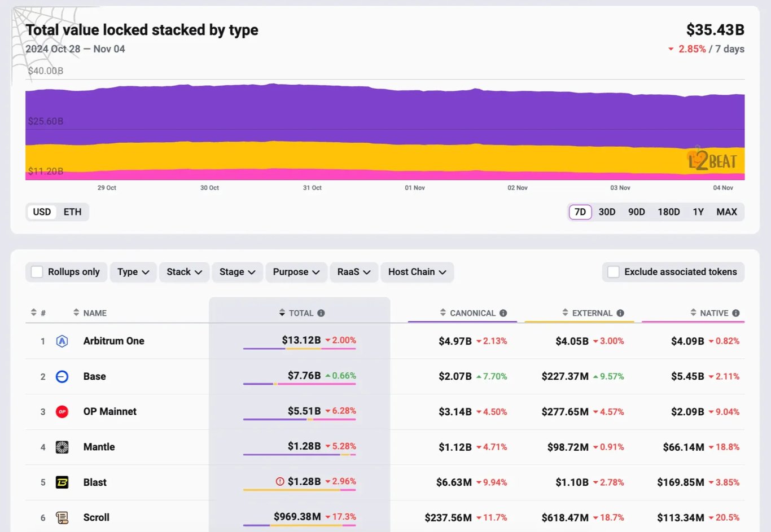The height and width of the screenshot is (532, 771).
Task: Click OP Mainnet TVL breakdown bar
Action: coord(300,419)
